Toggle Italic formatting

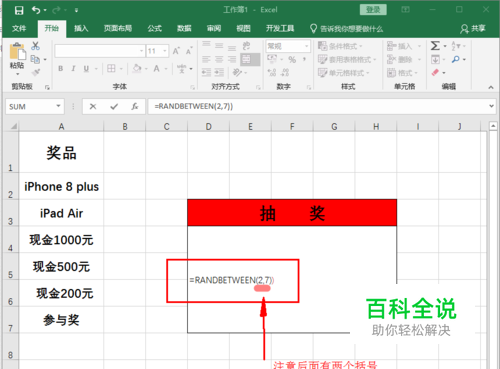click(x=73, y=69)
